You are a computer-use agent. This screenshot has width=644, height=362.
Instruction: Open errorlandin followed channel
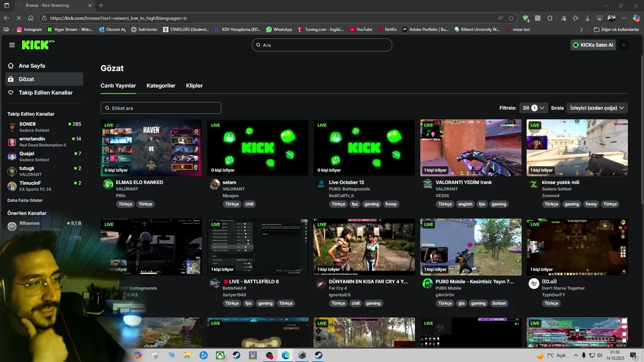[44, 142]
